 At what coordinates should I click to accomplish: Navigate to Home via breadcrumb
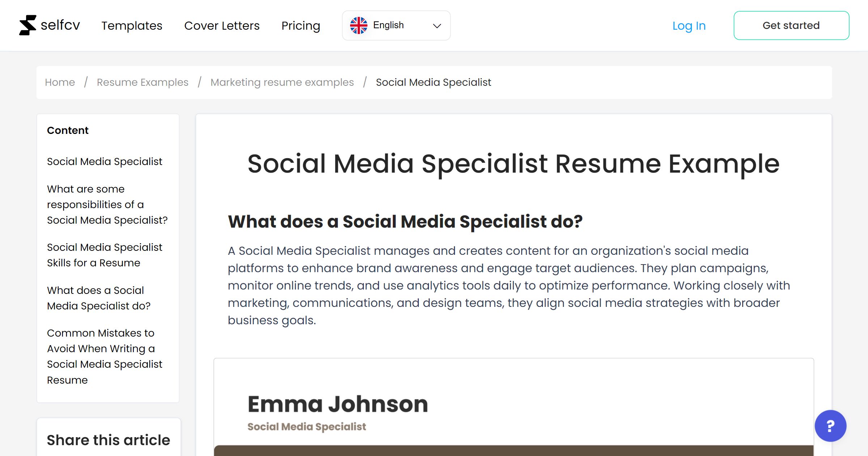point(60,82)
